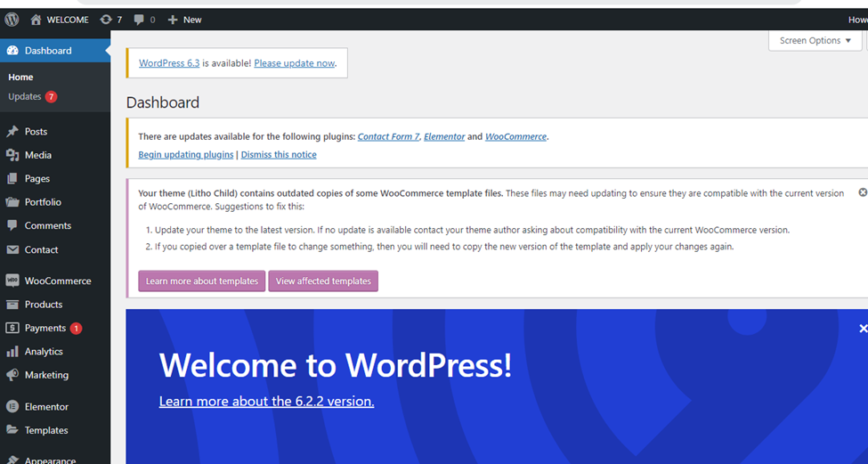Go to the Media menu label
This screenshot has height=464, width=868.
tap(38, 155)
